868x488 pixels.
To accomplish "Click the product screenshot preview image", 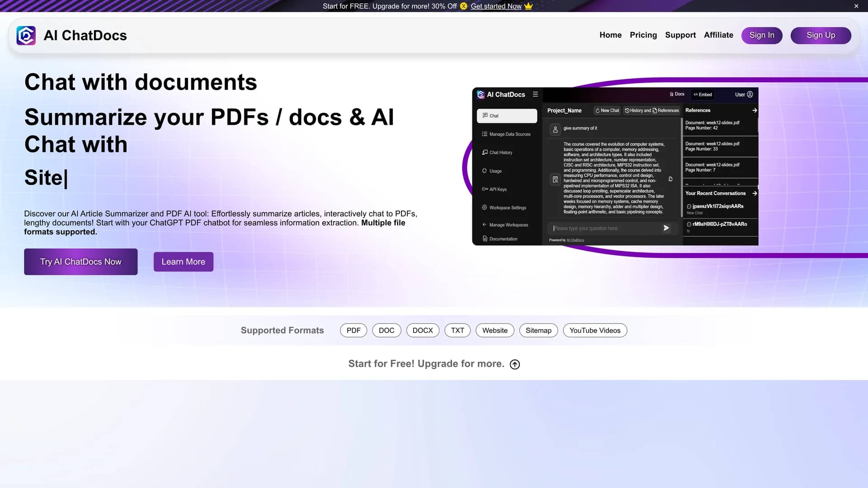I will pyautogui.click(x=615, y=166).
